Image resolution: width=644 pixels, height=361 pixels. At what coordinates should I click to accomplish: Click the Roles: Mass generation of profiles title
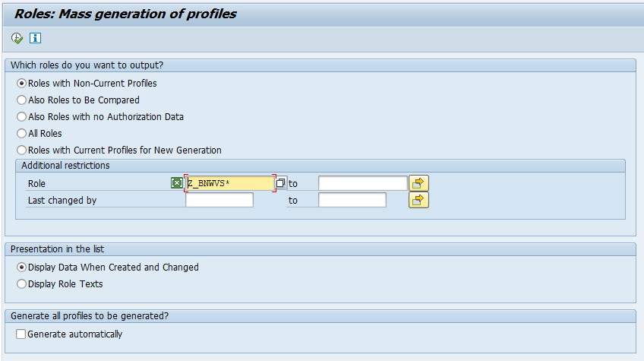[125, 14]
